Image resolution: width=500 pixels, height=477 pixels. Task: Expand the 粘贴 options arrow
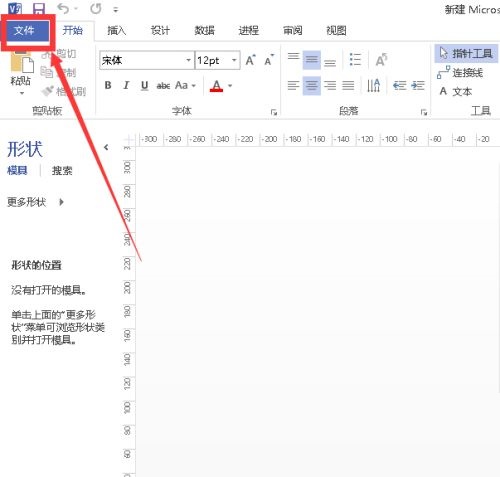tap(22, 93)
